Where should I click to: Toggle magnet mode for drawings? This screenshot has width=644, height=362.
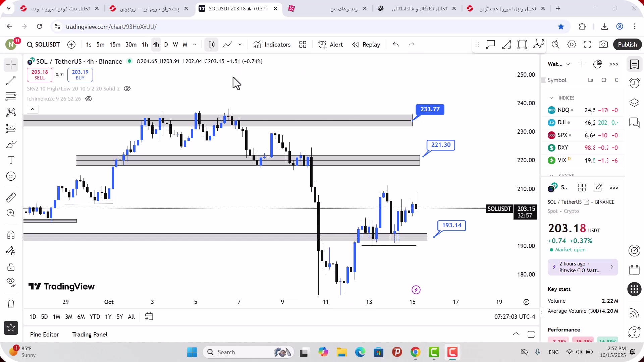click(11, 235)
